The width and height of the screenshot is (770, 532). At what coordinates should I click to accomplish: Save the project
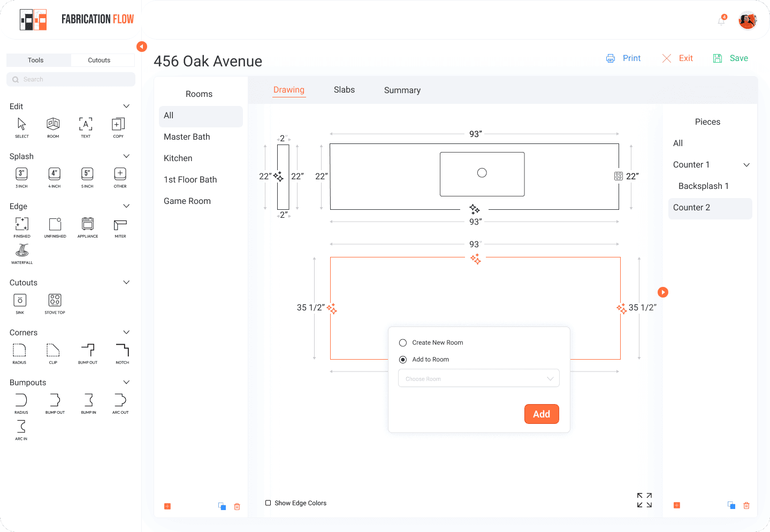[730, 58]
